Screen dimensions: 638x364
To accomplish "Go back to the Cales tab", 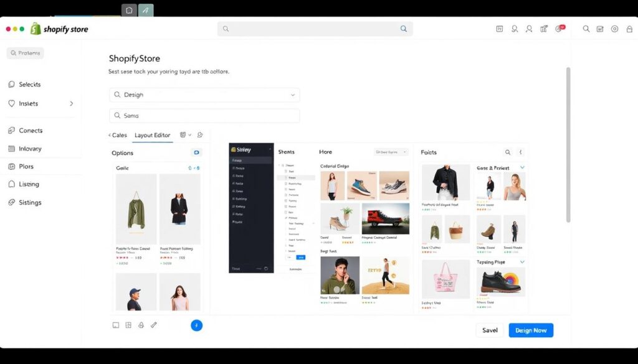I will (x=118, y=135).
